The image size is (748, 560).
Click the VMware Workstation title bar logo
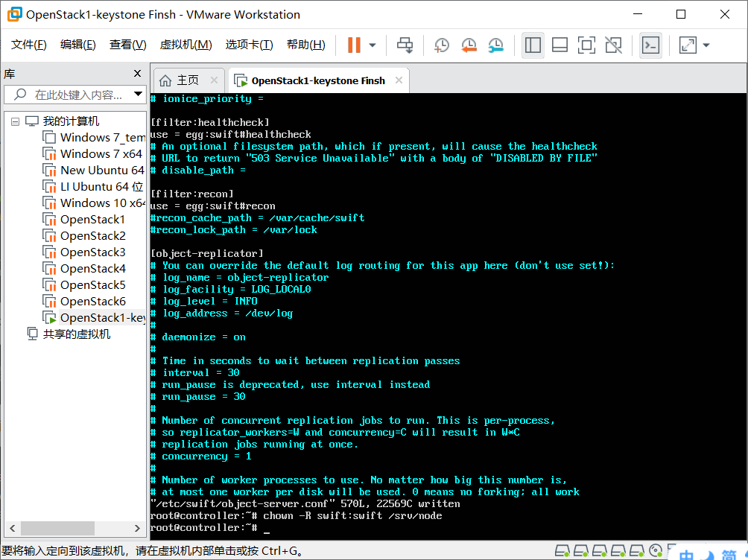pyautogui.click(x=15, y=14)
